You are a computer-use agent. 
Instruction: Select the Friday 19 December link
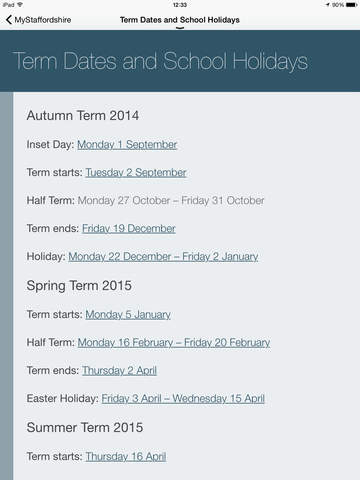tap(129, 229)
